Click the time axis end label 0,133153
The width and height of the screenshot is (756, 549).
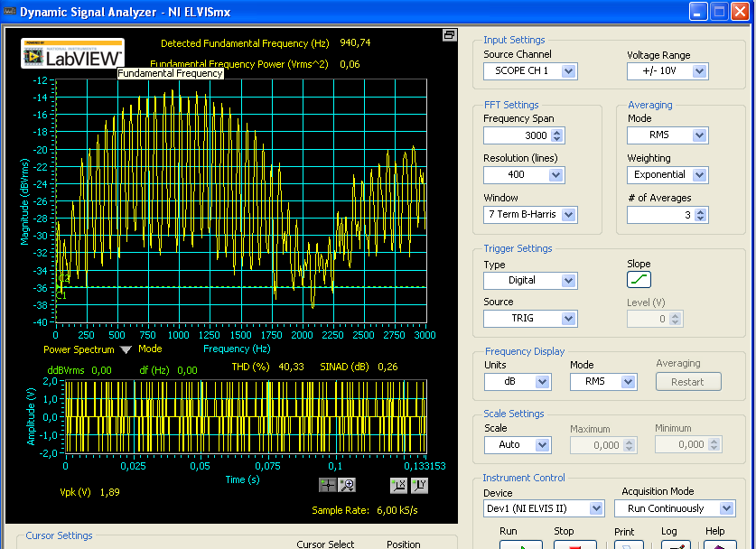[425, 466]
